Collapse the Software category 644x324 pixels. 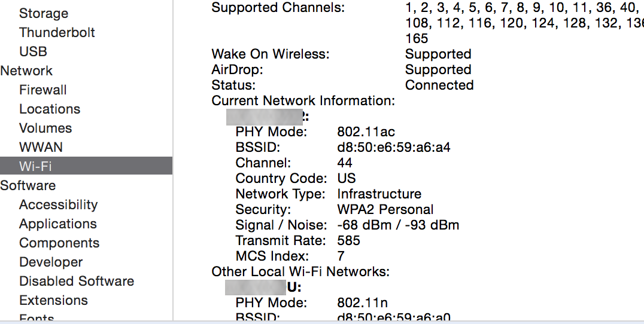(x=28, y=185)
